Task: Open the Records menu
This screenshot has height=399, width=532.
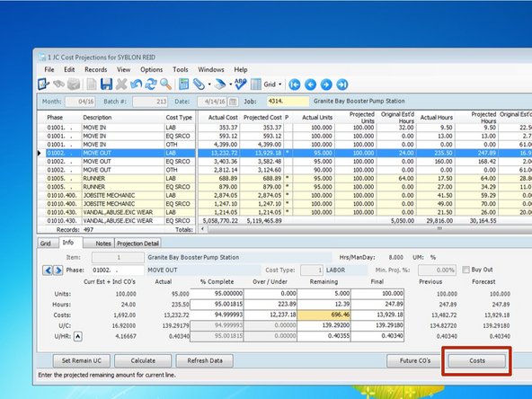Action: (95, 69)
